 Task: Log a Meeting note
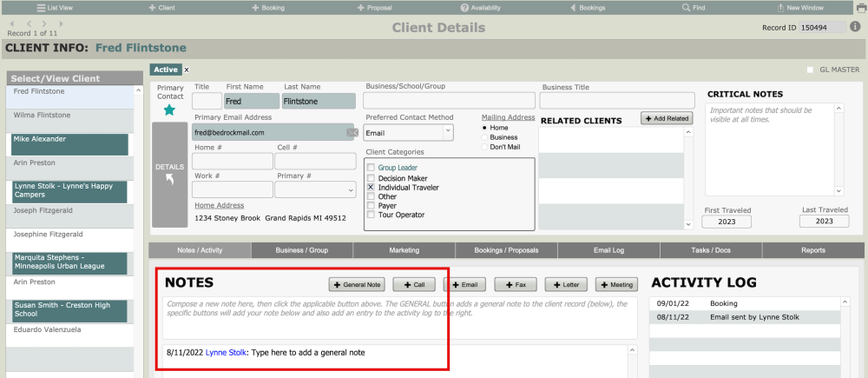tap(616, 284)
